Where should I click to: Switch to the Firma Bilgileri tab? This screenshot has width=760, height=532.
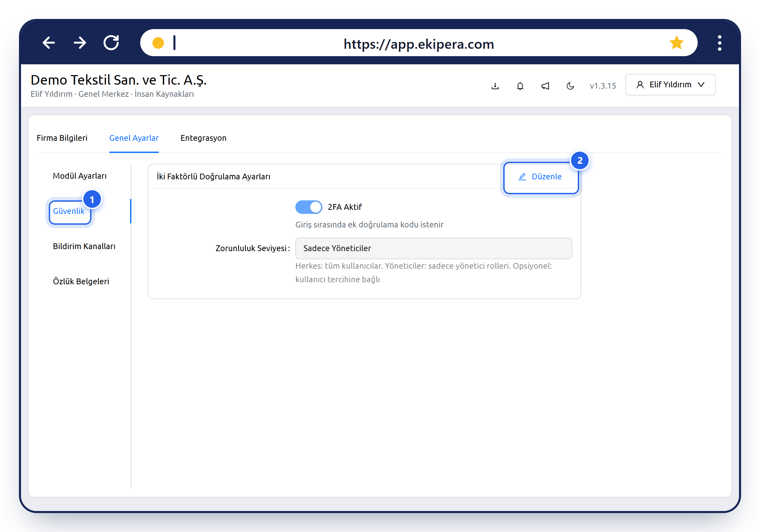(62, 138)
